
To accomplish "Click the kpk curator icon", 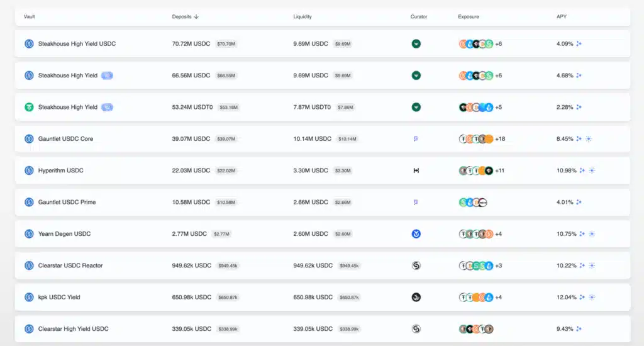I will 416,297.
